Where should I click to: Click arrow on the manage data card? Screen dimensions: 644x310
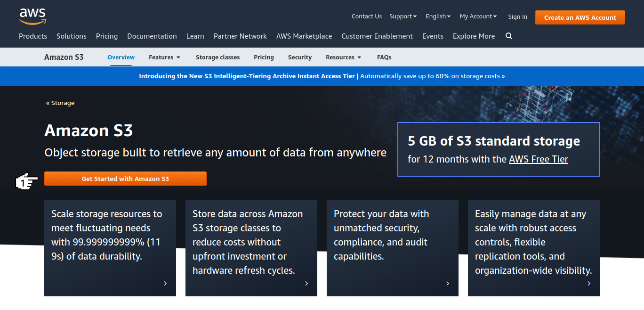pos(589,283)
